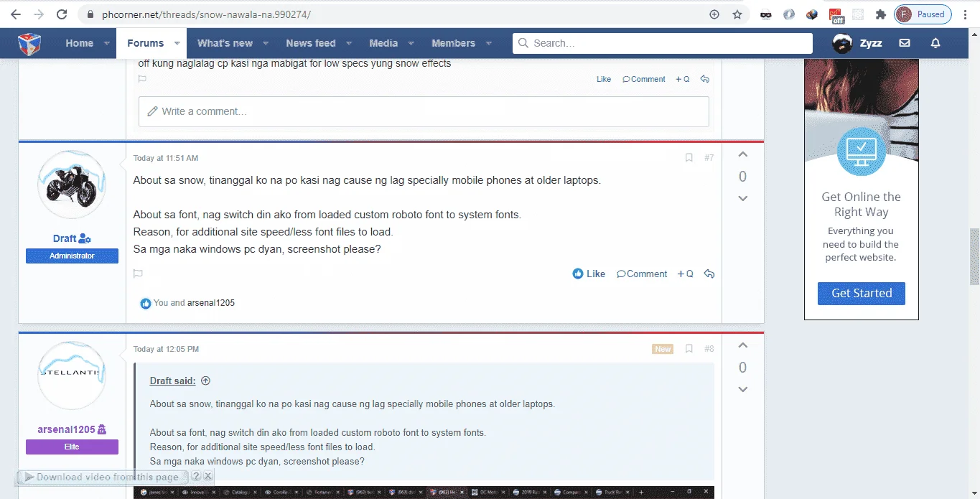Comment on Draft's post #7

(x=643, y=274)
